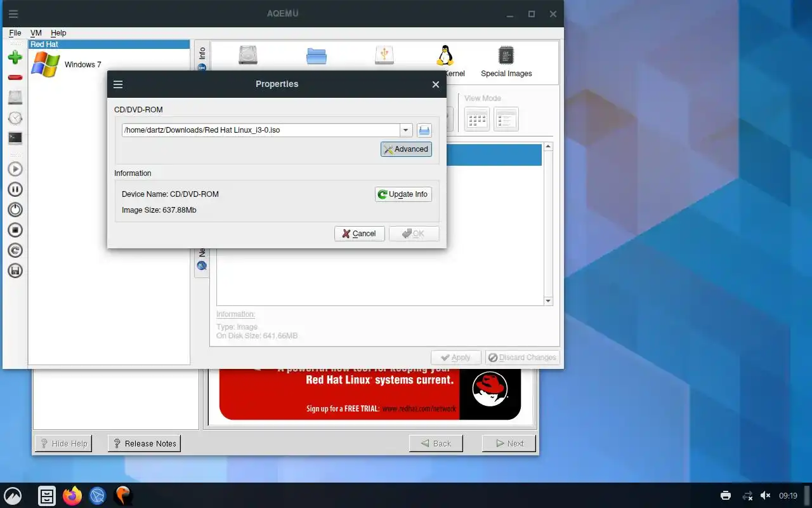The height and width of the screenshot is (508, 812).
Task: Open the terminal console icon in the left toolbar
Action: pos(15,138)
